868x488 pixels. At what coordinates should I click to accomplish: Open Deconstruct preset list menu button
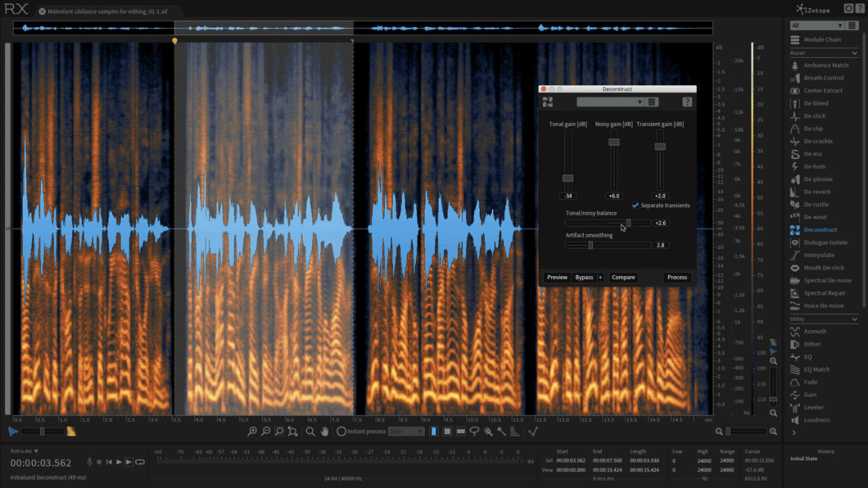[652, 101]
